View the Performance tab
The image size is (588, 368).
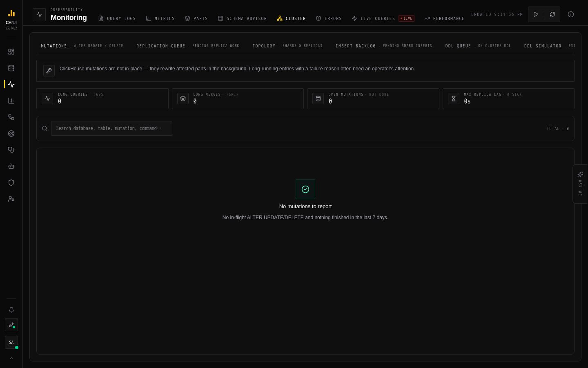444,18
